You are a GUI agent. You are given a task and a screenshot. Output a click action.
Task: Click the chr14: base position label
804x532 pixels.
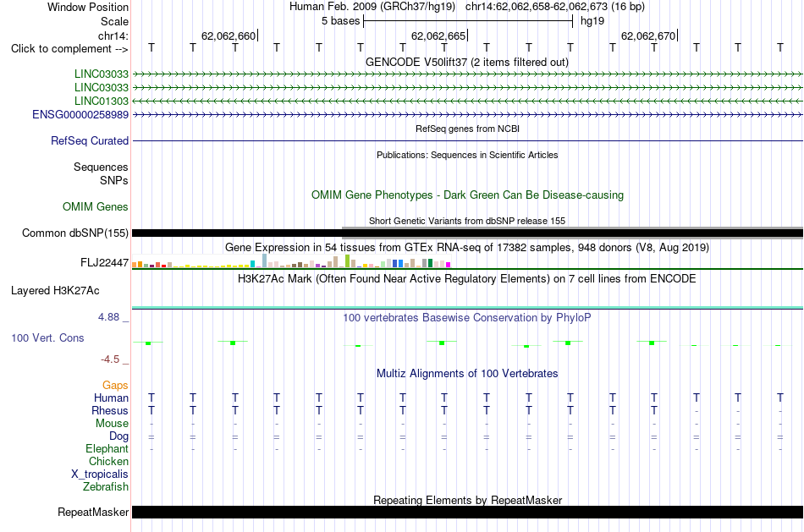point(113,36)
